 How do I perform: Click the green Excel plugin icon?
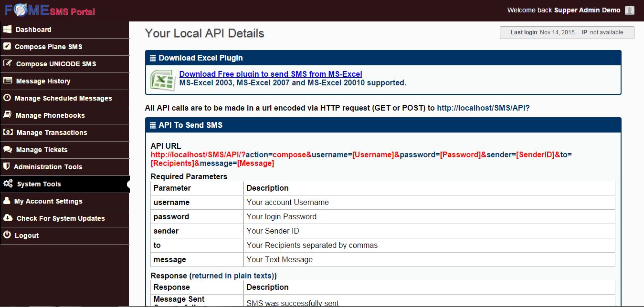click(x=161, y=79)
